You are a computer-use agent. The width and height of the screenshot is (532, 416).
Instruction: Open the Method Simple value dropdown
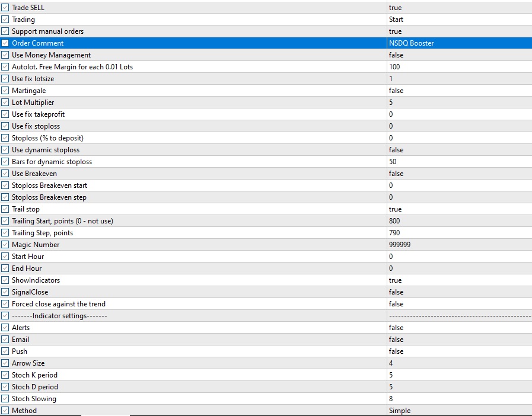coord(399,411)
